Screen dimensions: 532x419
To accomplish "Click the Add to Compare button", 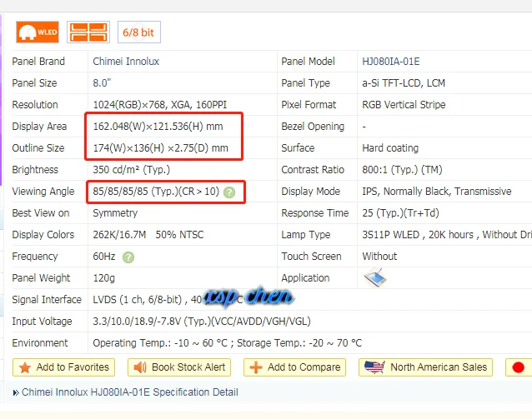I will point(295,367).
